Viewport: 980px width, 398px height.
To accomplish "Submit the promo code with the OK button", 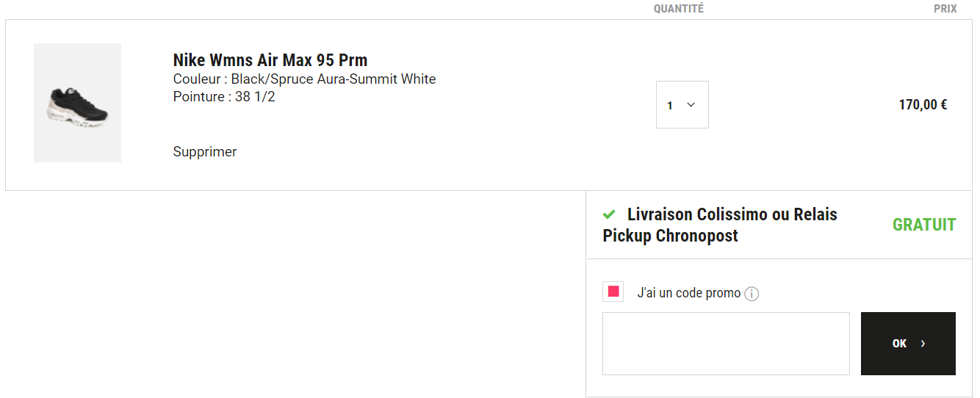I will point(908,344).
